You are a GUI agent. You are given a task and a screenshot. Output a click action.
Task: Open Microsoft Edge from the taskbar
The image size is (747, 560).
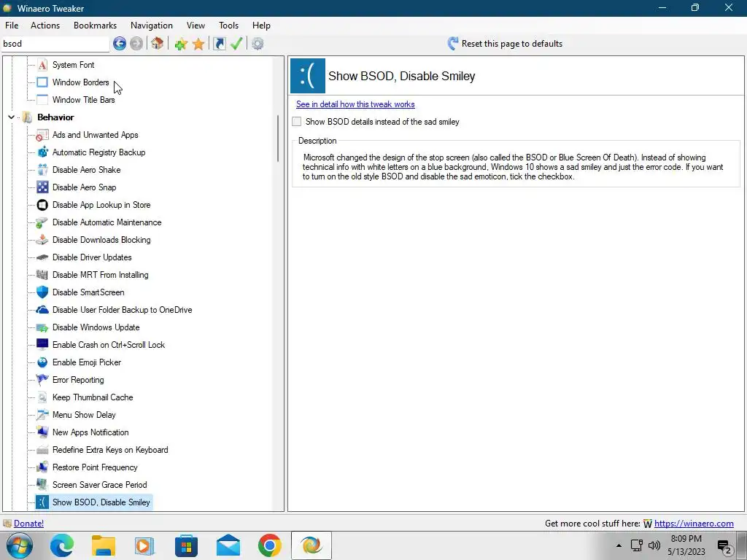63,545
